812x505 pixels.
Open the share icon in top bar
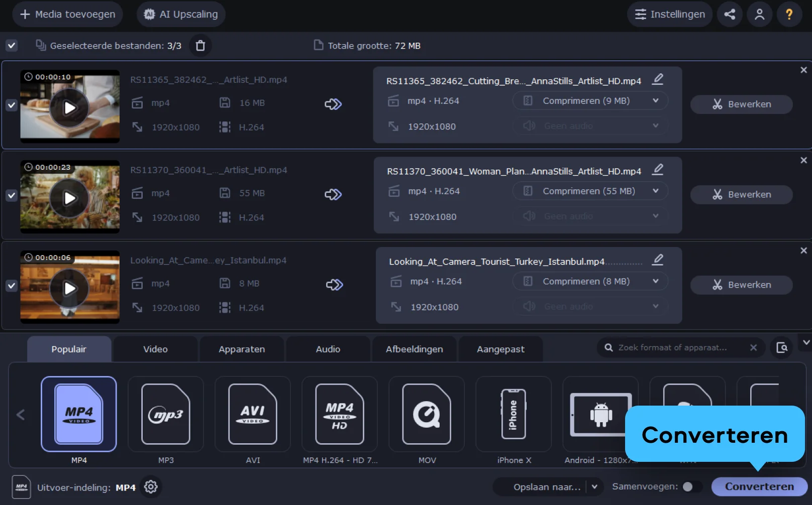pyautogui.click(x=730, y=14)
